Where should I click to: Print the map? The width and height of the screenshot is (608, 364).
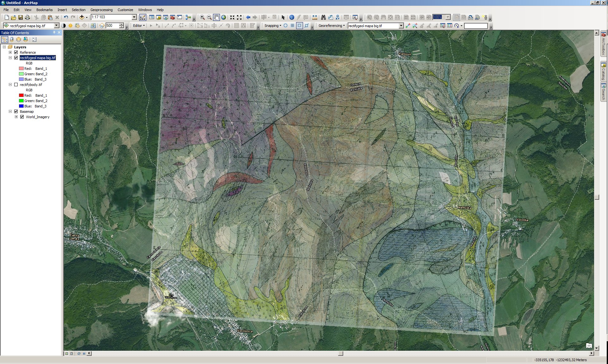(x=27, y=17)
